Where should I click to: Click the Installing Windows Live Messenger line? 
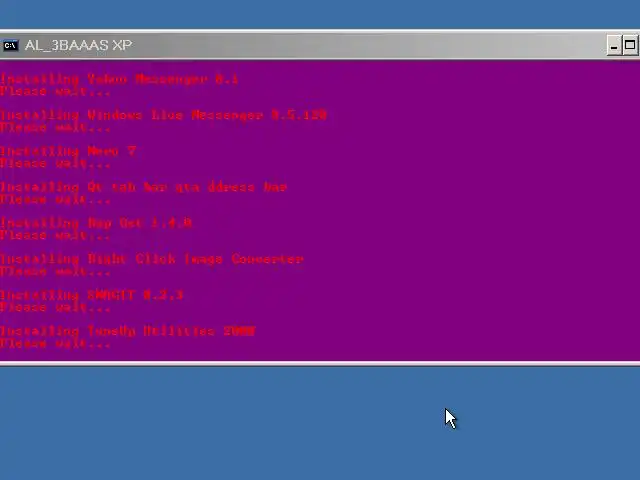[163, 115]
